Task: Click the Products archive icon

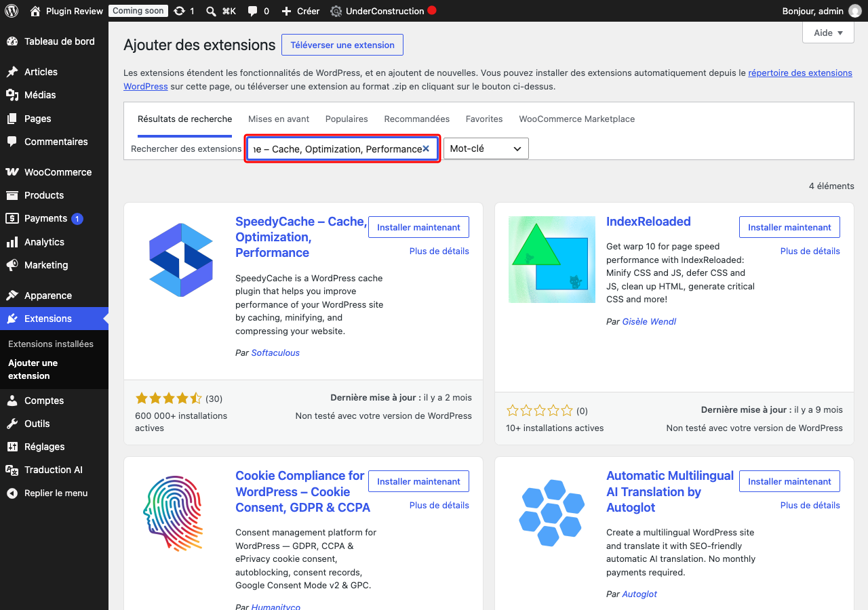Action: click(12, 195)
